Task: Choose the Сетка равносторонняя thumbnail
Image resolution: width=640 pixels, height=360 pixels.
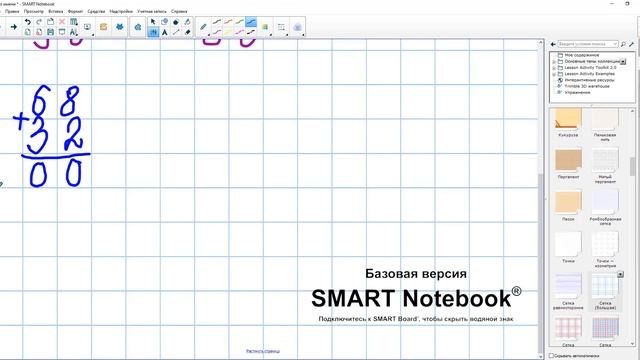Action: coord(568,286)
